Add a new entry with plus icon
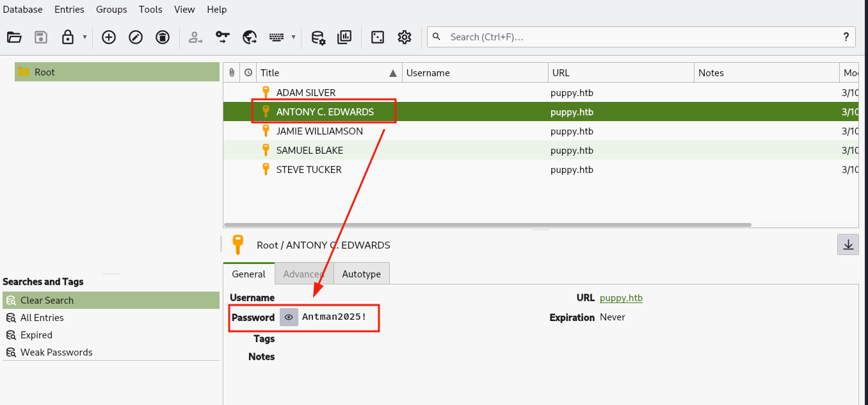This screenshot has height=405, width=868. click(109, 37)
